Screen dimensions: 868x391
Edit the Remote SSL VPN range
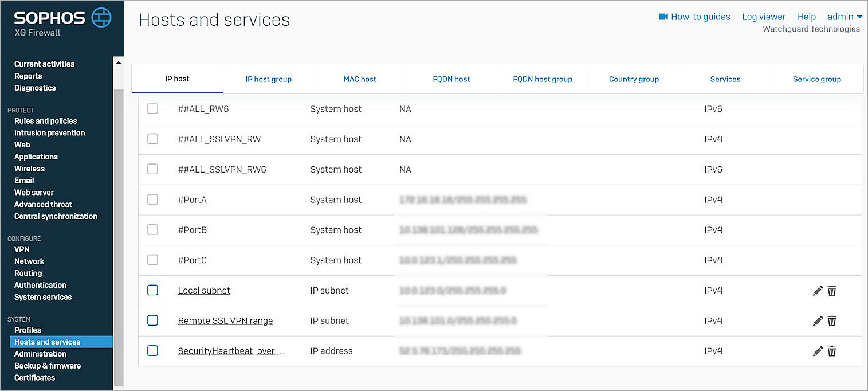pyautogui.click(x=818, y=321)
